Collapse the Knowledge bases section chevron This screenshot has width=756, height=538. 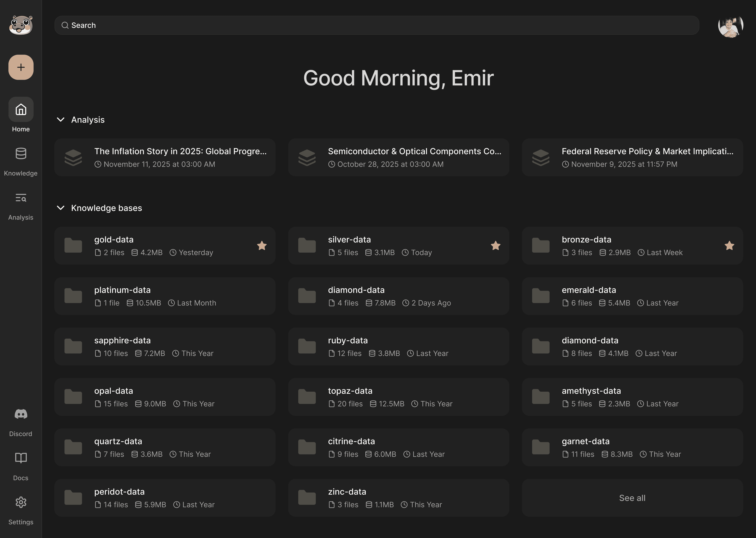coord(61,208)
